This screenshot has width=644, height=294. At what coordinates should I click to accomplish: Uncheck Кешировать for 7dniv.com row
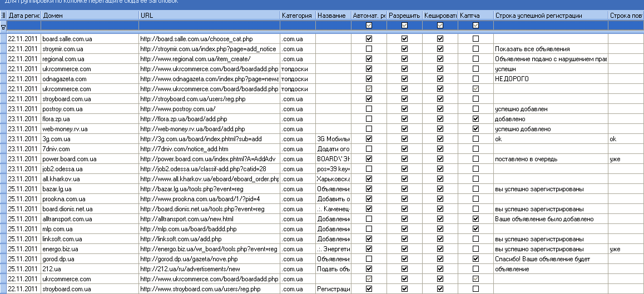(x=440, y=148)
